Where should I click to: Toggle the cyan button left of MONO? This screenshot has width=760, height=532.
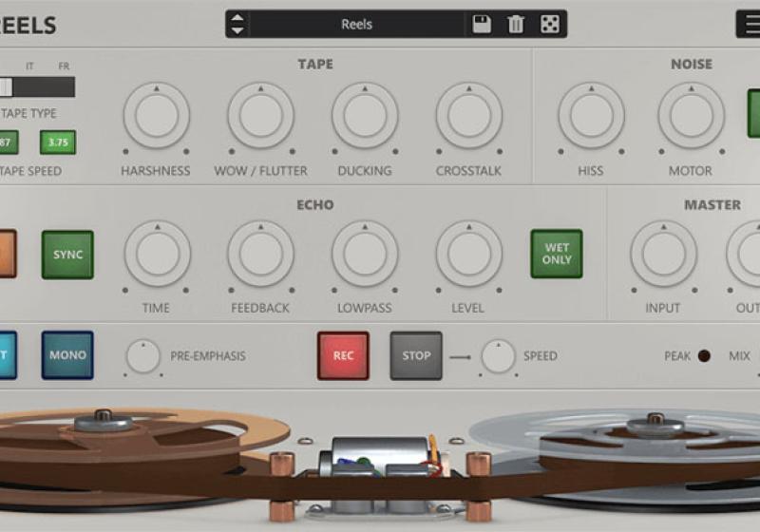[x=8, y=355]
